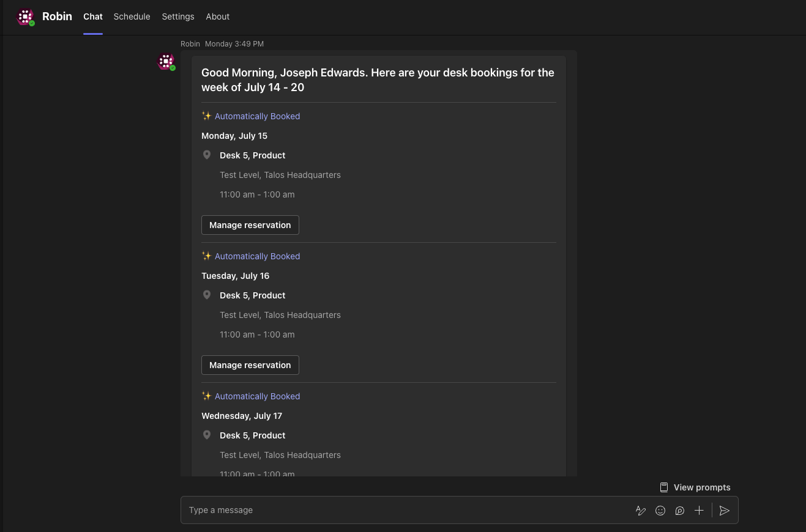This screenshot has width=806, height=532.
Task: Switch to the Schedule tab
Action: [132, 17]
